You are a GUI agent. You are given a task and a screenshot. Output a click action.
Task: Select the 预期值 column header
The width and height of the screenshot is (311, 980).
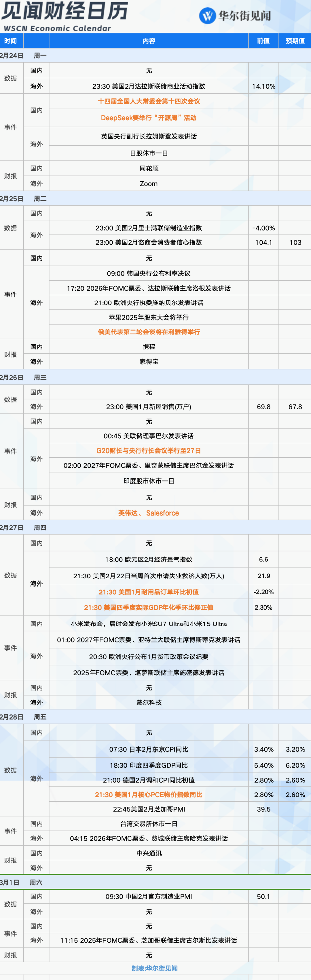coord(295,41)
